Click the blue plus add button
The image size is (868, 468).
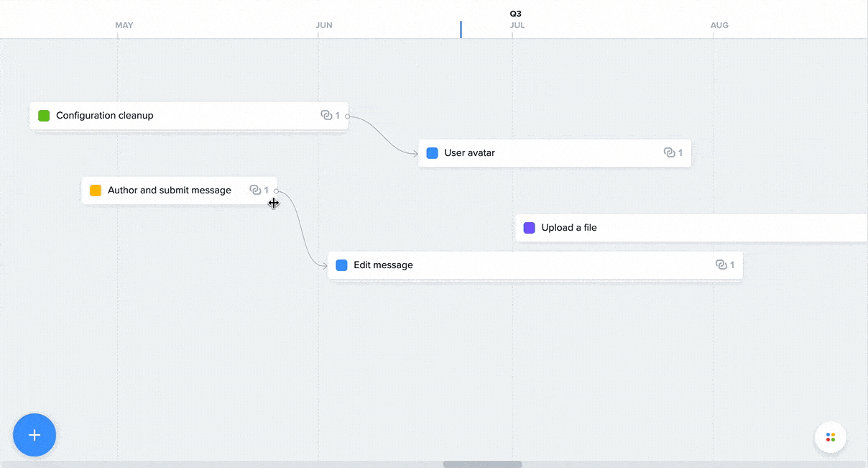click(34, 435)
